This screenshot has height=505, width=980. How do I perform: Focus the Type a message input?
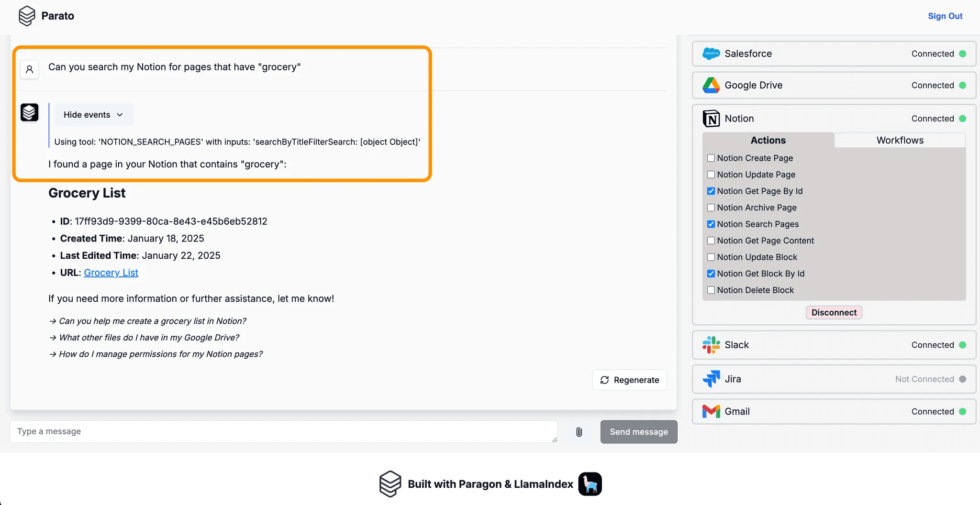pyautogui.click(x=283, y=431)
